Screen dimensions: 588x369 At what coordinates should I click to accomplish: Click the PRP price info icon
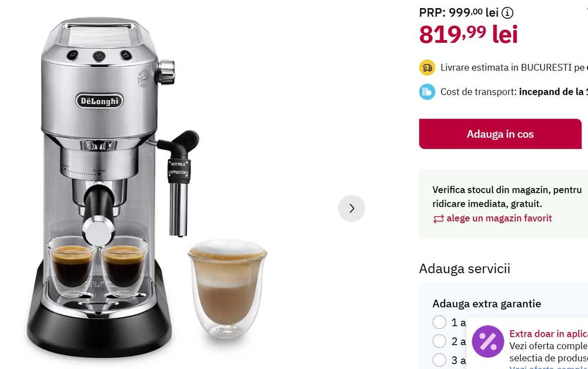[507, 13]
